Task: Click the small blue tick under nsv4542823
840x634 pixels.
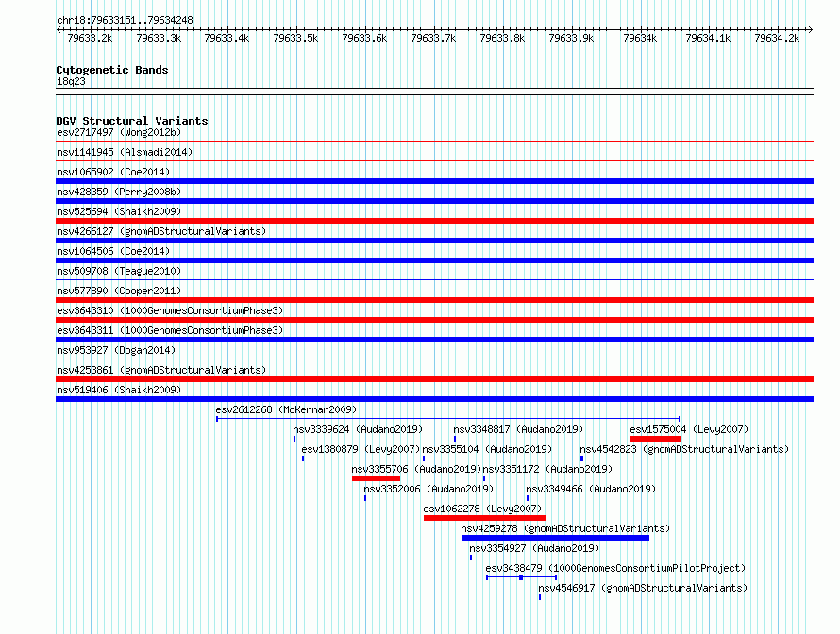Action: point(581,459)
